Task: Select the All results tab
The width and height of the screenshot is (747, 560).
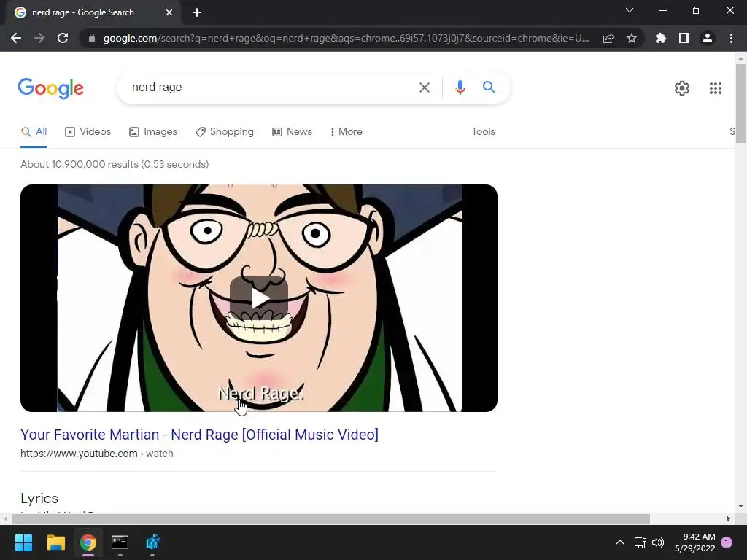Action: pos(34,131)
